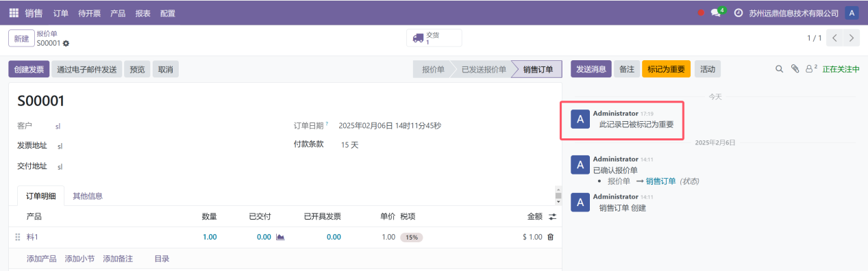Delete the 料1 line with trash icon
Image resolution: width=868 pixels, height=271 pixels.
click(550, 237)
